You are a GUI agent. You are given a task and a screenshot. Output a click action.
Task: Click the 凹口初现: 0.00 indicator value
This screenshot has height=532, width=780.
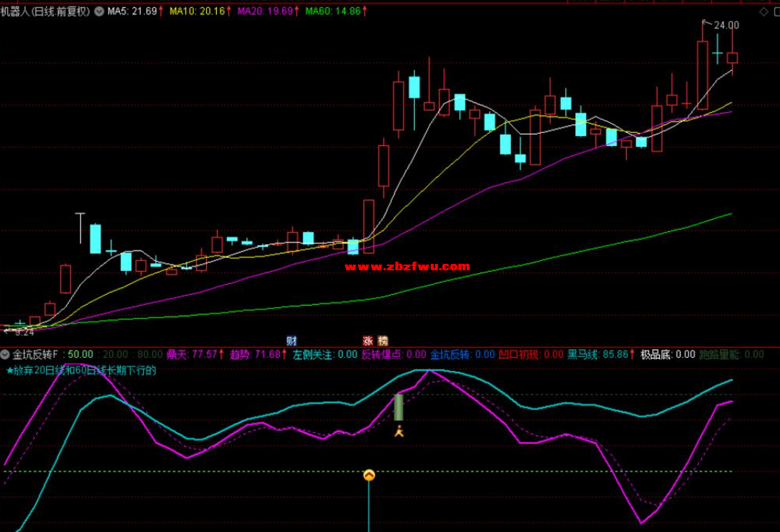[531, 354]
